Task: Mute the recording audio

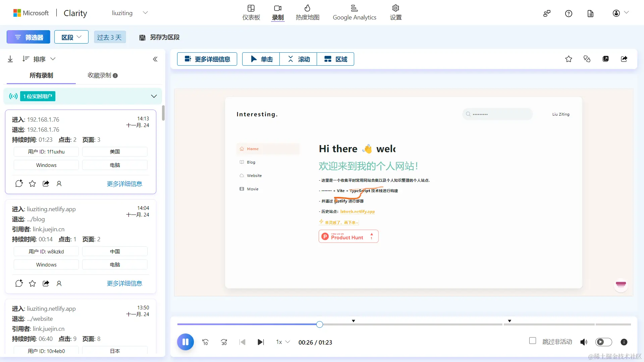Action: 584,342
